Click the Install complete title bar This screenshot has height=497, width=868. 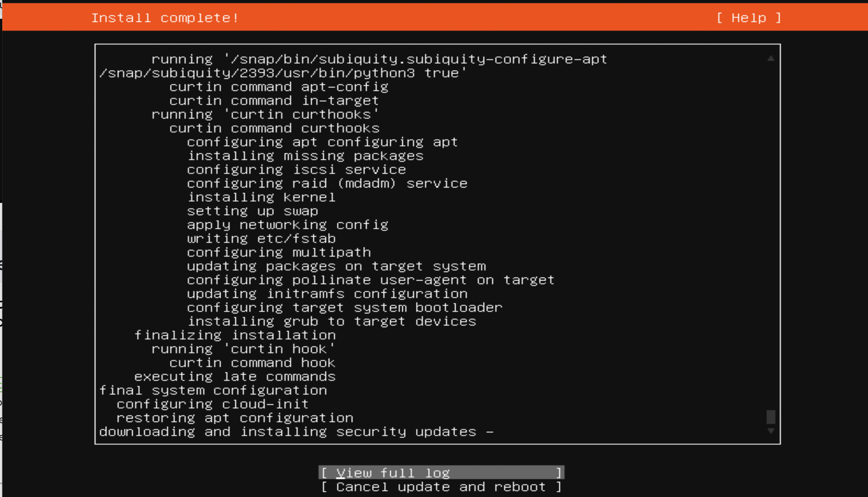click(x=165, y=17)
